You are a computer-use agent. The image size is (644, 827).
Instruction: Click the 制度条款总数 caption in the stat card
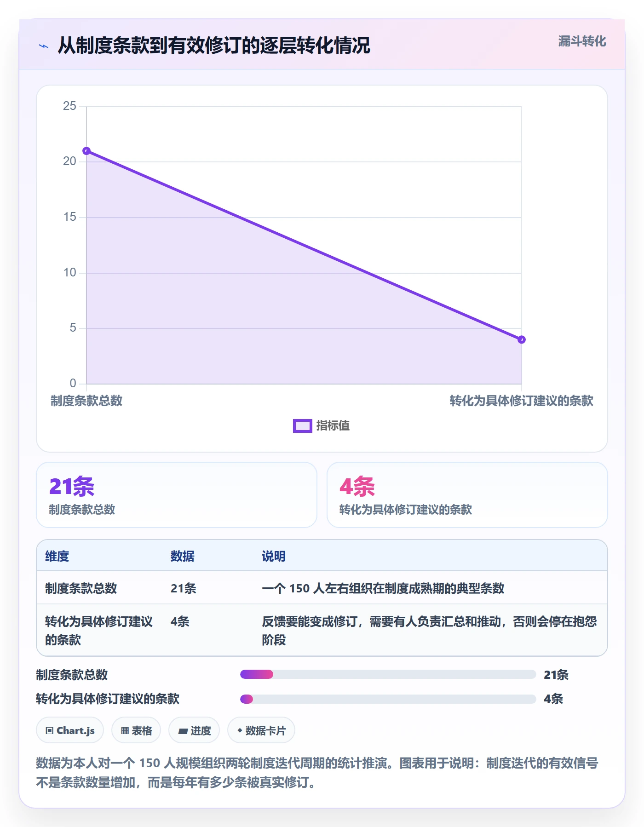(82, 510)
